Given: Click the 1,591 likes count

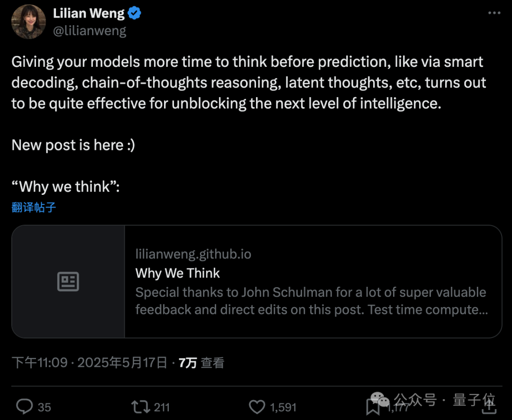Looking at the screenshot, I should 283,407.
